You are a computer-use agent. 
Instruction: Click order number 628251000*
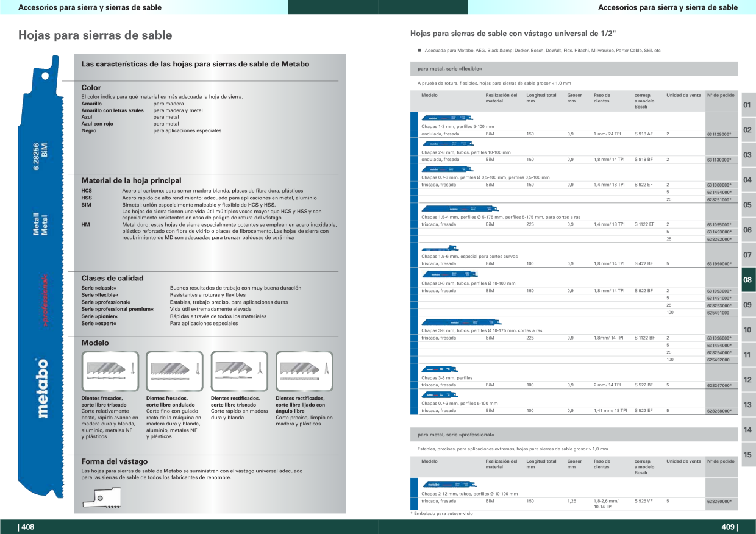pos(719,199)
